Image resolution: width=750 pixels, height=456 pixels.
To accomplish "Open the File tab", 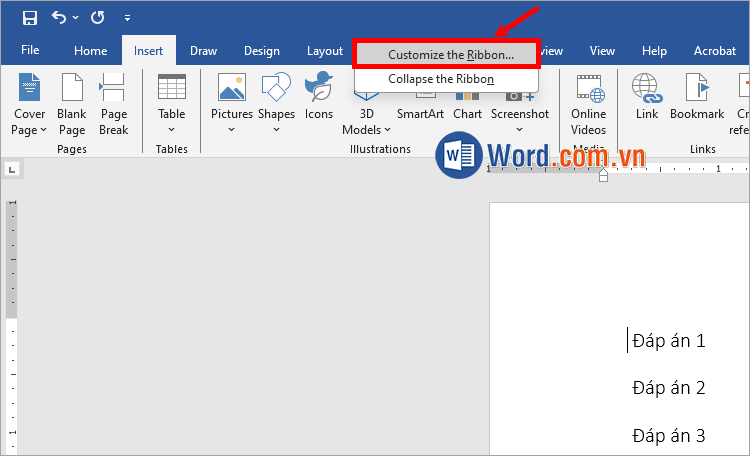I will coord(30,50).
